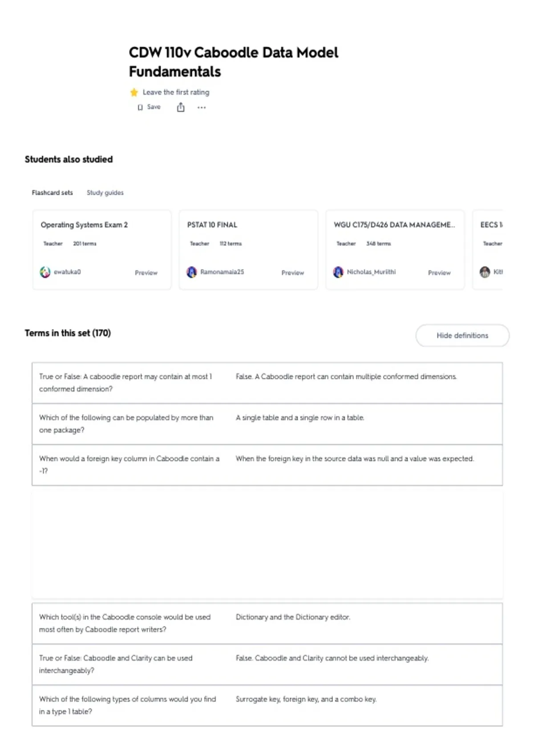Open the PSTAT 10 FINAL card title
The image size is (534, 756).
point(212,225)
